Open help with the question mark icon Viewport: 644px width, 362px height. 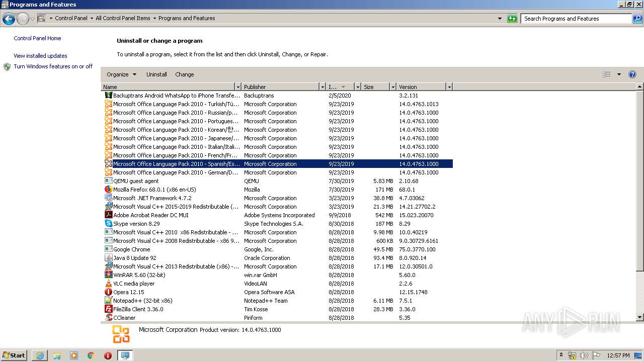tap(632, 74)
